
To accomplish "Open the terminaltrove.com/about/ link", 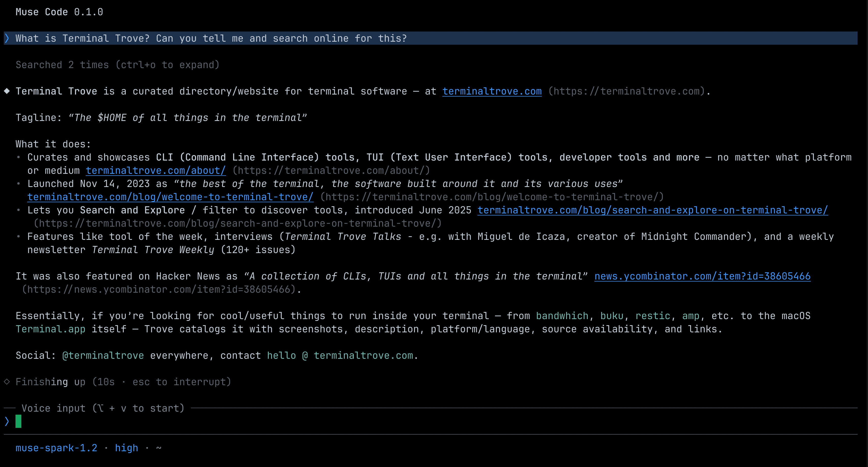I will coord(156,171).
